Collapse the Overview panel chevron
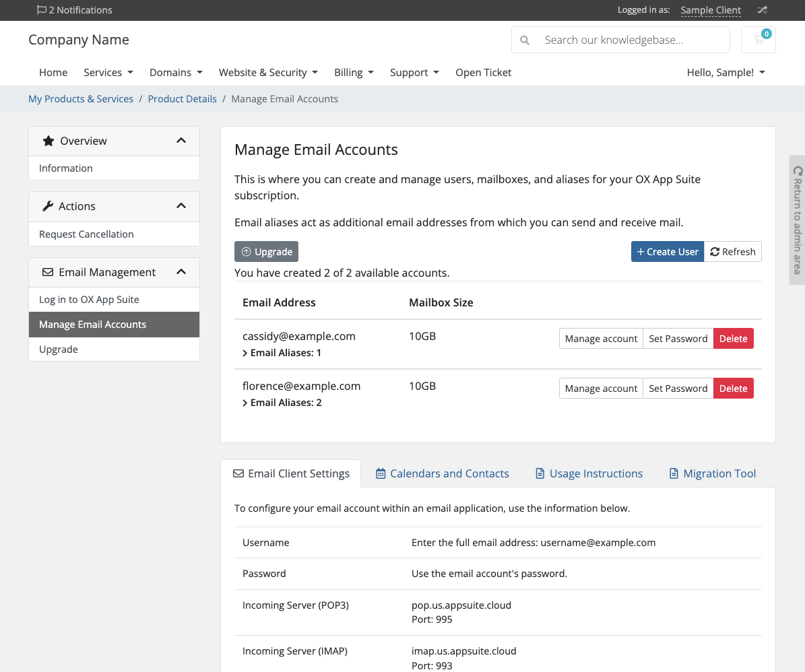Viewport: 805px width, 672px height. pos(181,141)
